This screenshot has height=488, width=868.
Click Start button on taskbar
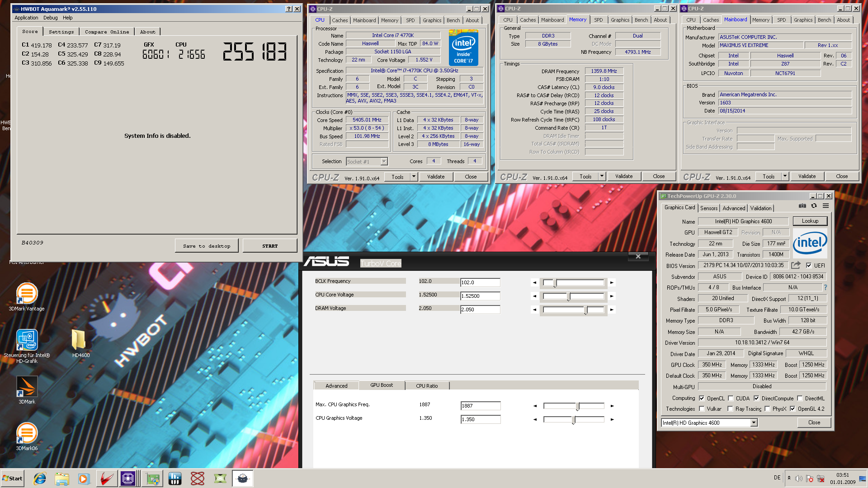point(13,479)
